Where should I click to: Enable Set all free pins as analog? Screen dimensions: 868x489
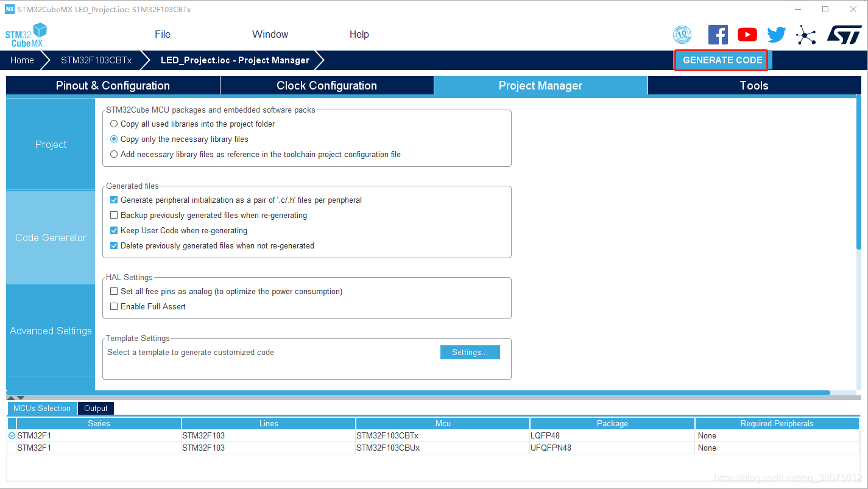coord(114,291)
